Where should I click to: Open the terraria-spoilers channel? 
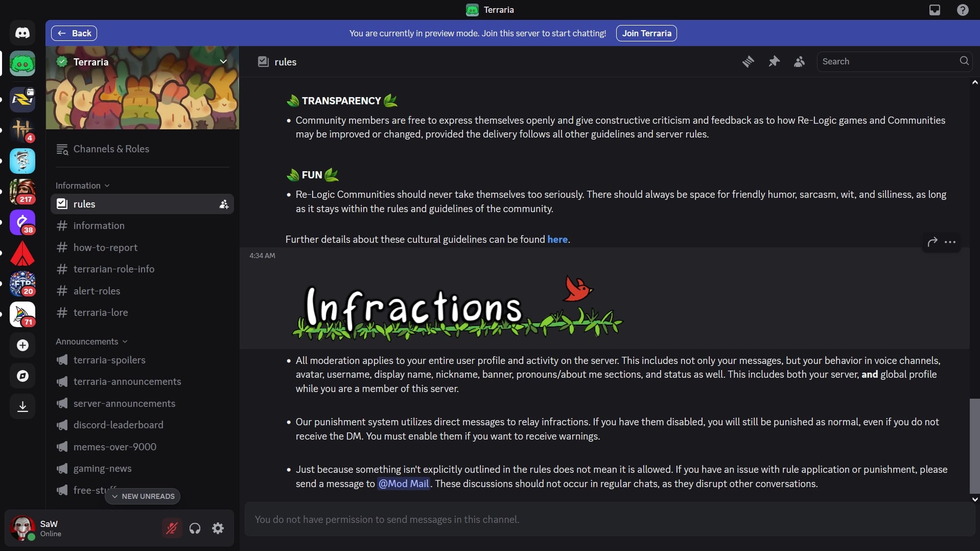point(142,360)
